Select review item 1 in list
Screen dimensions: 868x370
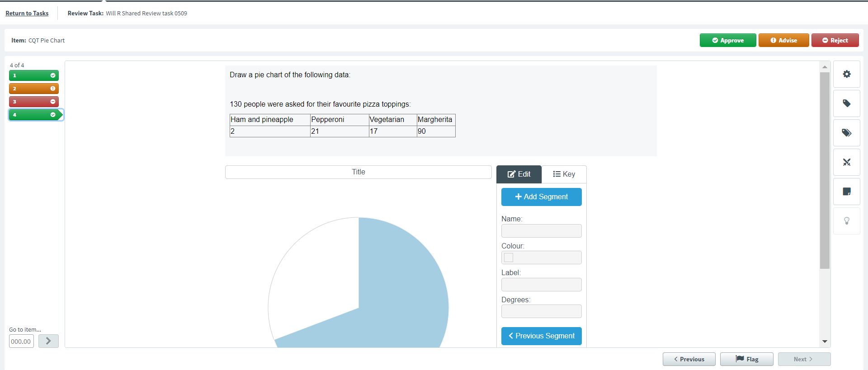(x=34, y=75)
